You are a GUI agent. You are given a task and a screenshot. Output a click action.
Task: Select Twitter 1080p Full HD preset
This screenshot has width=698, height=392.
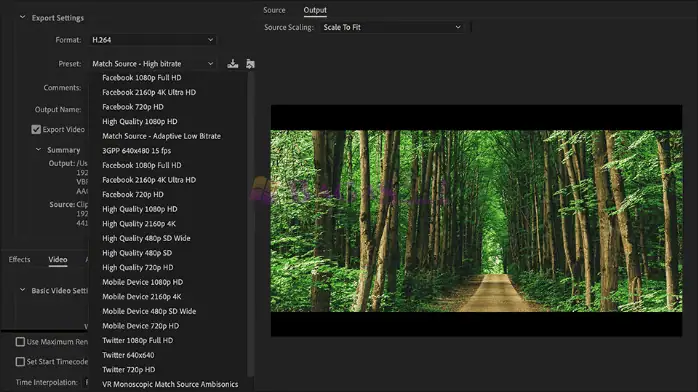point(138,340)
